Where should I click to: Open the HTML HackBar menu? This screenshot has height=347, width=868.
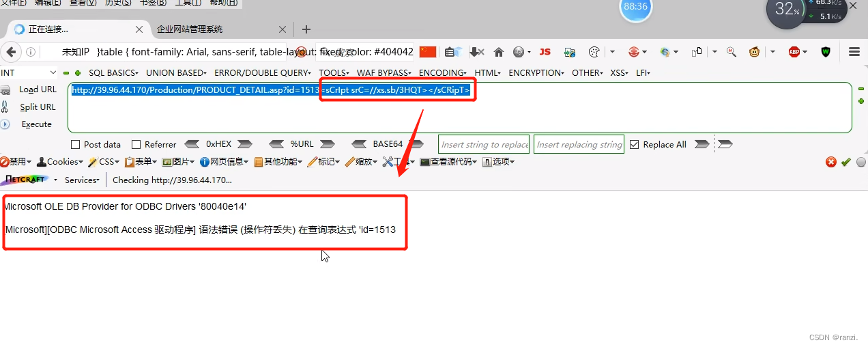pyautogui.click(x=487, y=72)
